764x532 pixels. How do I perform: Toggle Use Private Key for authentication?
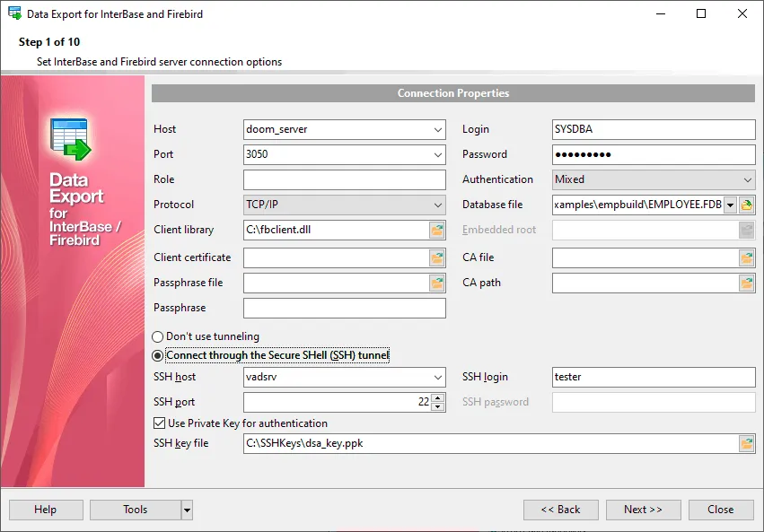[x=159, y=423]
